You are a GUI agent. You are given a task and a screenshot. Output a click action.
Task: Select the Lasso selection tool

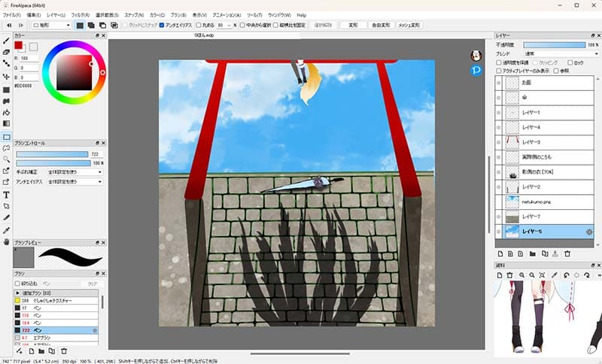[x=6, y=148]
